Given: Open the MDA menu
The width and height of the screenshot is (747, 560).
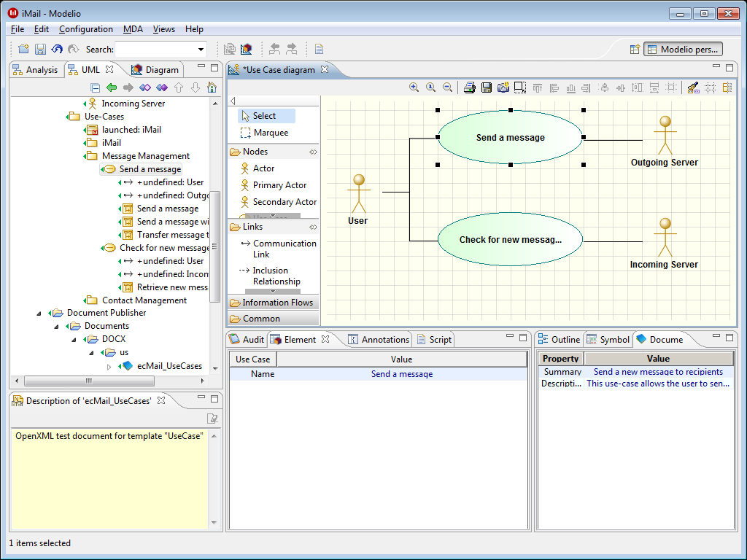Looking at the screenshot, I should 133,29.
